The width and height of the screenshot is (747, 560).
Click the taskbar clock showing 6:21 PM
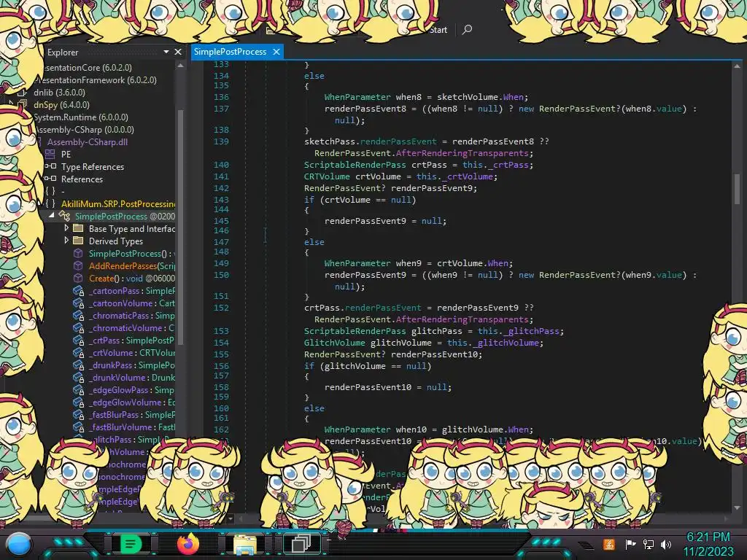pyautogui.click(x=708, y=544)
